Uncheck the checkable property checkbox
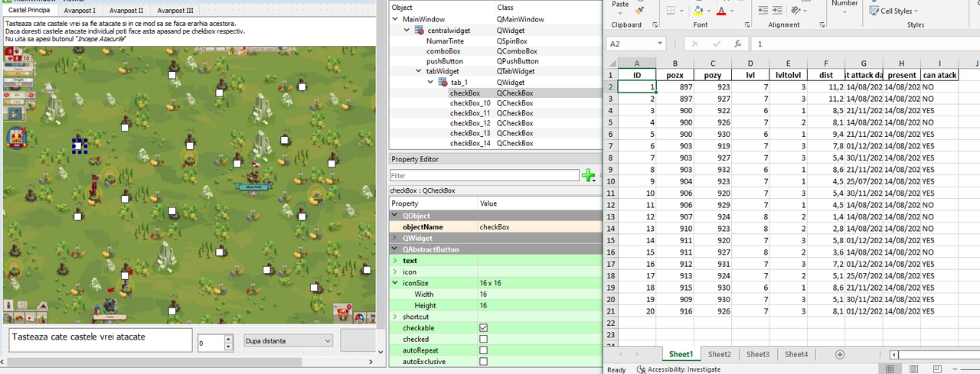This screenshot has width=980, height=374. point(483,327)
